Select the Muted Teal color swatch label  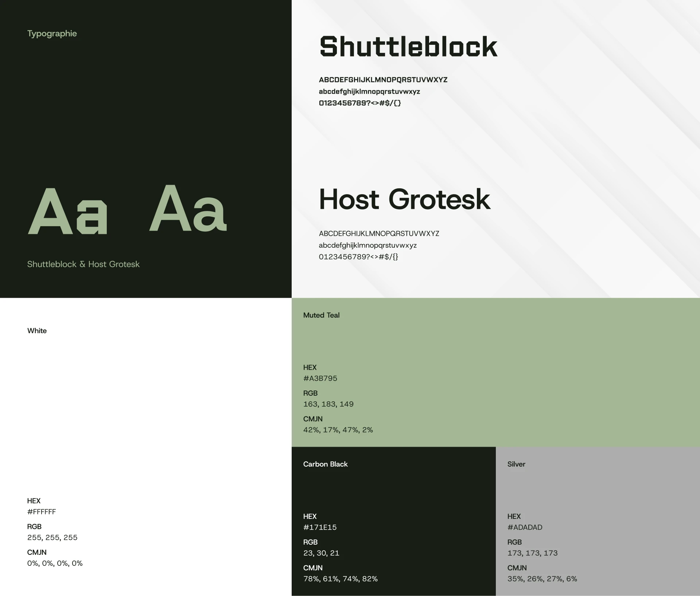tap(321, 315)
